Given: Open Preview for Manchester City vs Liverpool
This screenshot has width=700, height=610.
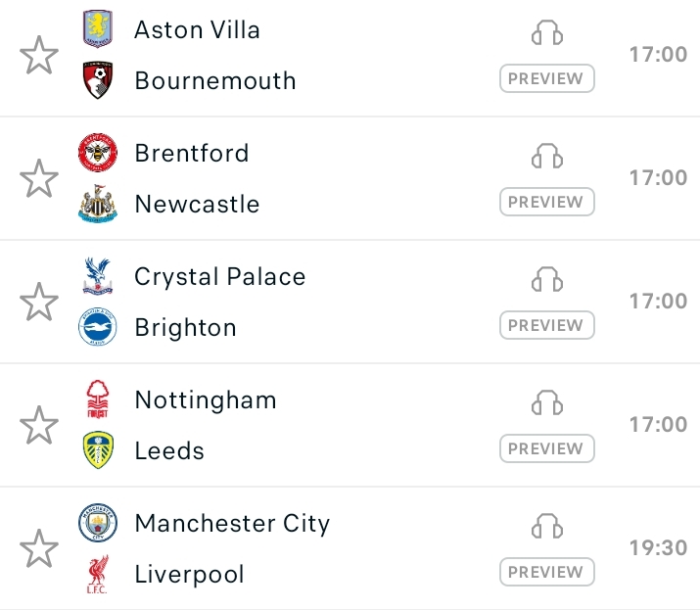Looking at the screenshot, I should [x=546, y=572].
